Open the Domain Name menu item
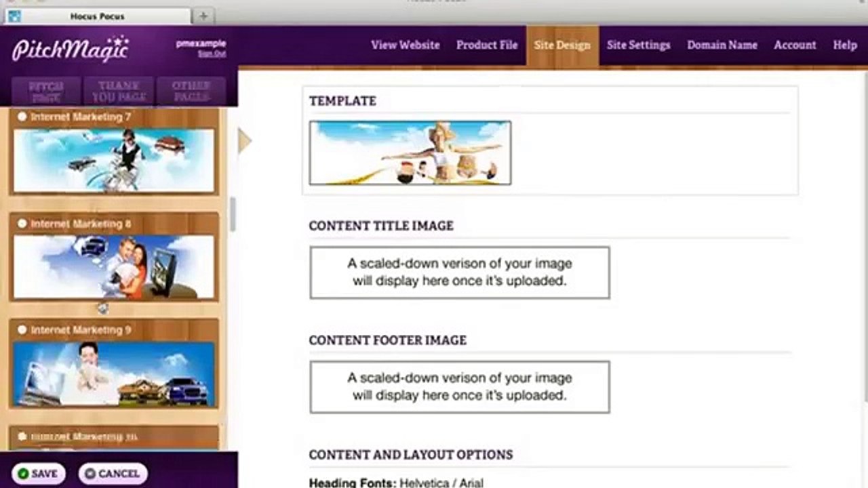 pos(722,45)
